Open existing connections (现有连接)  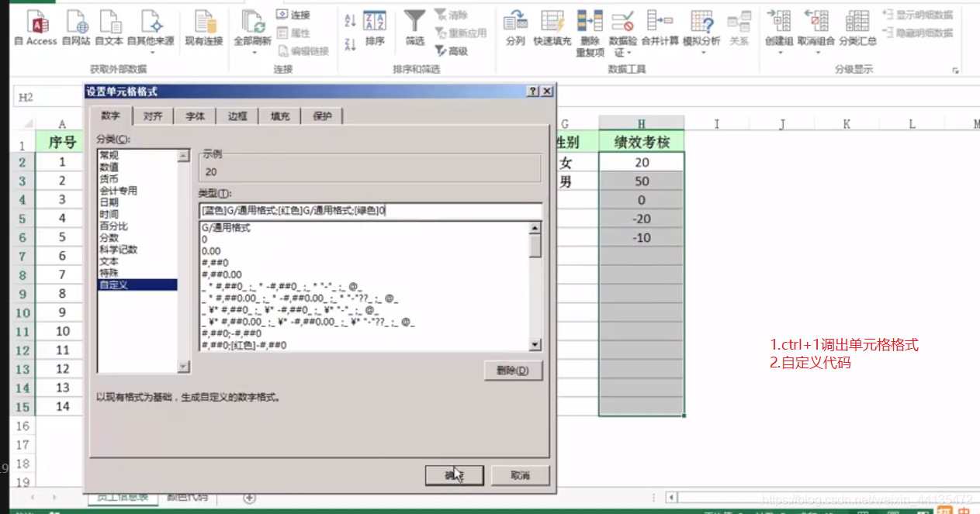point(204,28)
